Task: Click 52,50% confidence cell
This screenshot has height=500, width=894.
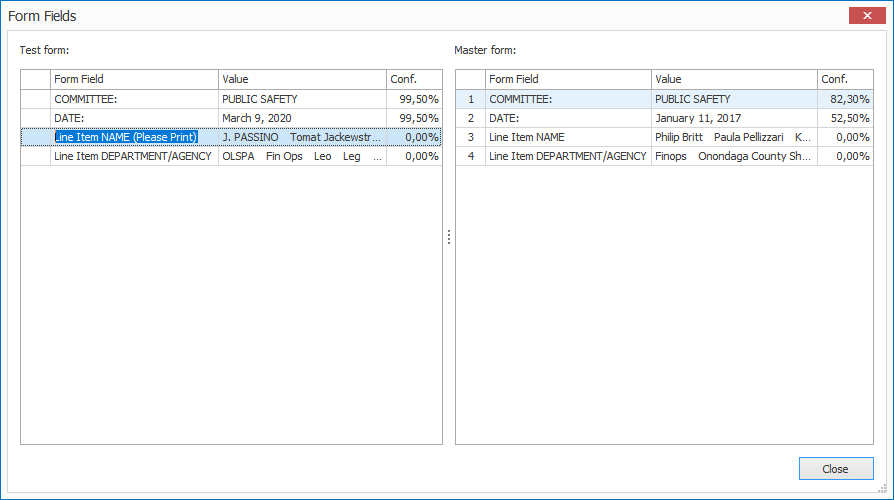Action: point(845,118)
